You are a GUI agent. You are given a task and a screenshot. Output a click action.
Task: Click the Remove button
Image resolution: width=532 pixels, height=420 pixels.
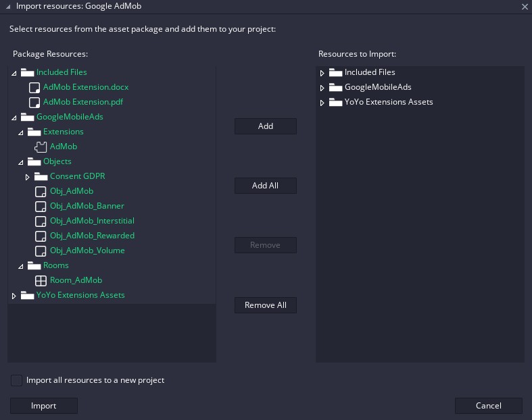[265, 245]
